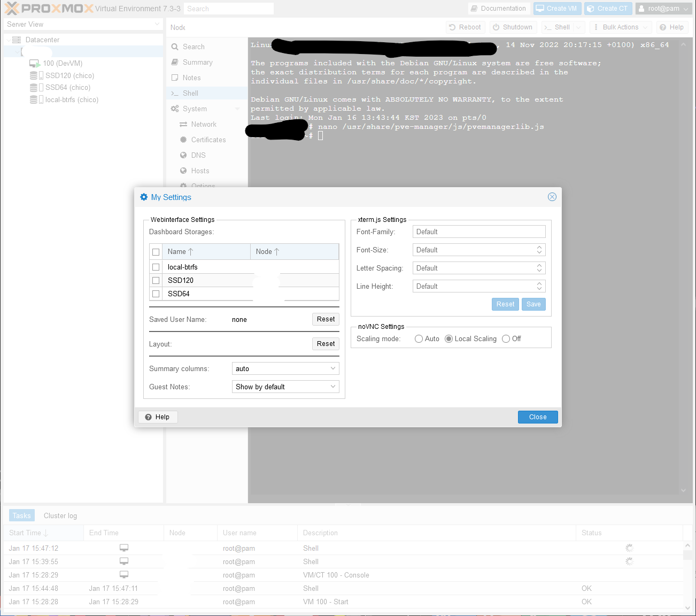Click the Summary book icon in node menu

175,63
